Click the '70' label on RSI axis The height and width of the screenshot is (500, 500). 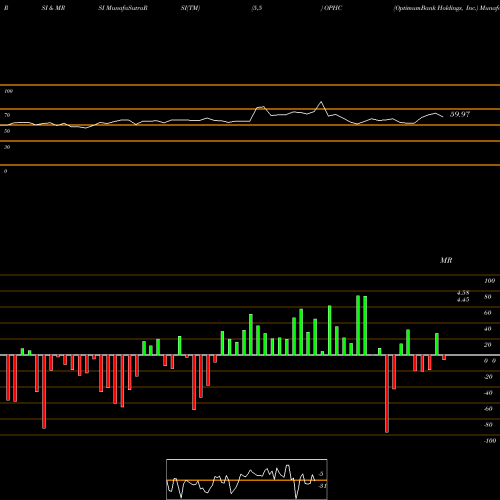pos(7,115)
